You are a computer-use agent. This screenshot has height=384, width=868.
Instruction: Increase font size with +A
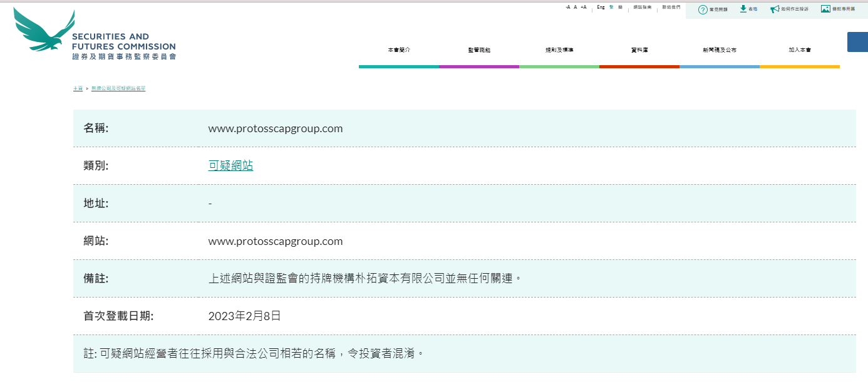pos(584,7)
